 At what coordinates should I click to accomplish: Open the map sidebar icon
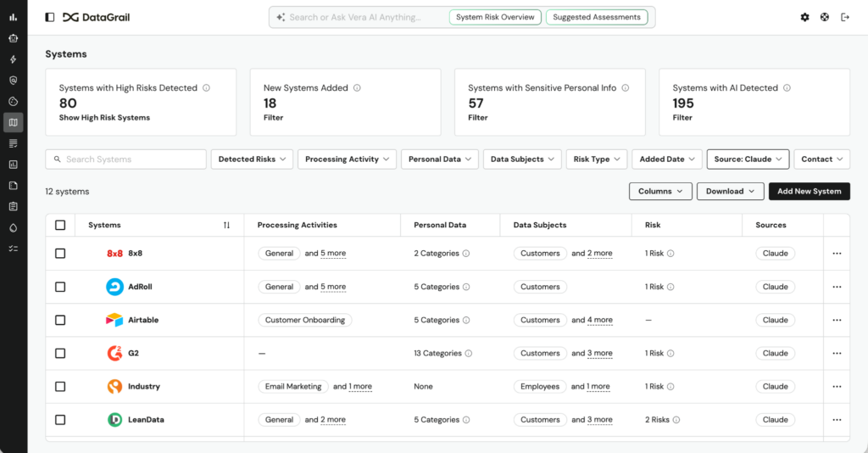(x=14, y=122)
